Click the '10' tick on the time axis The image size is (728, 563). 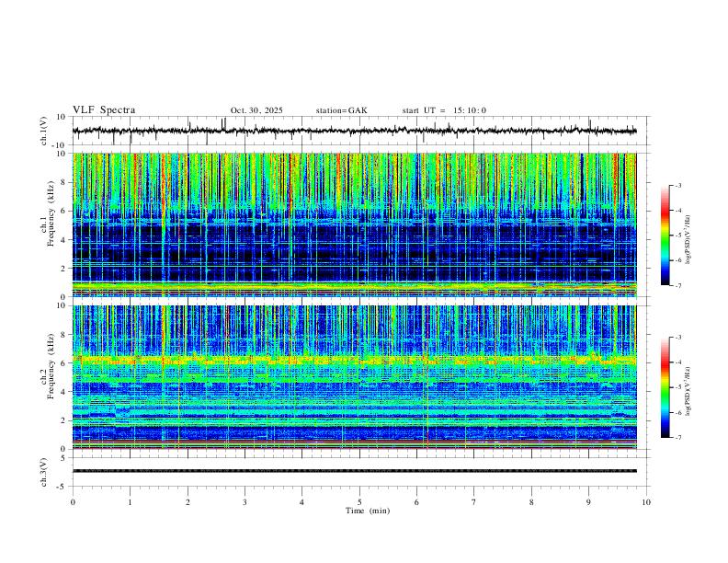646,502
